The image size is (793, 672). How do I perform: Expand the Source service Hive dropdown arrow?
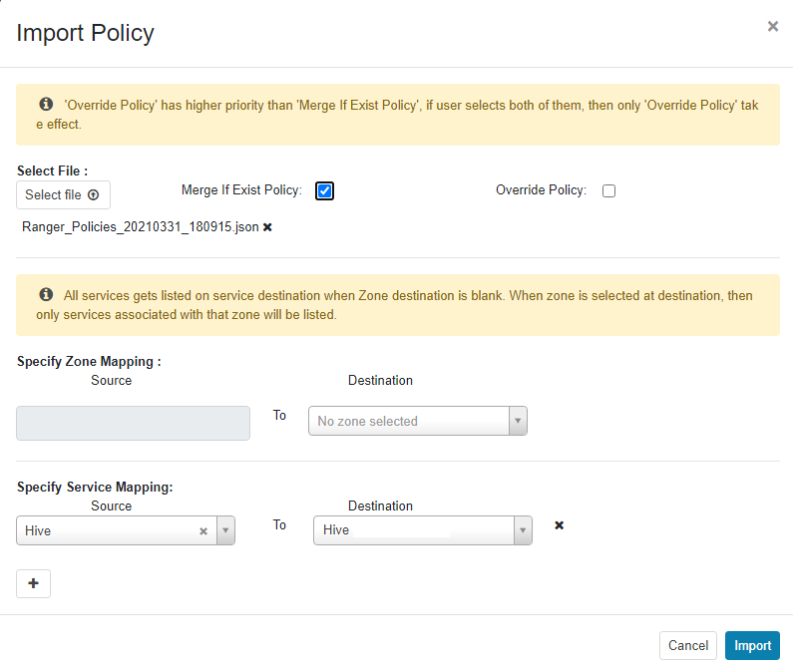[x=225, y=531]
